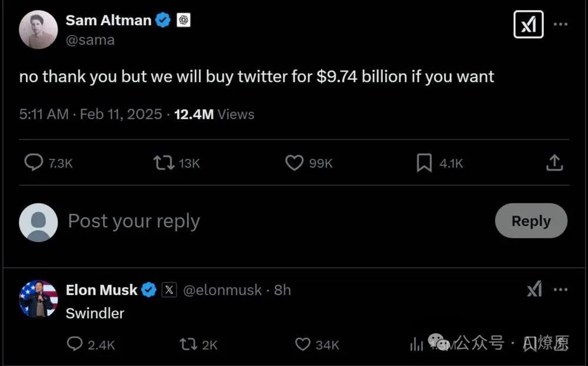
Task: Bookmark the tweet with 4.1K bookmarks
Action: click(424, 163)
